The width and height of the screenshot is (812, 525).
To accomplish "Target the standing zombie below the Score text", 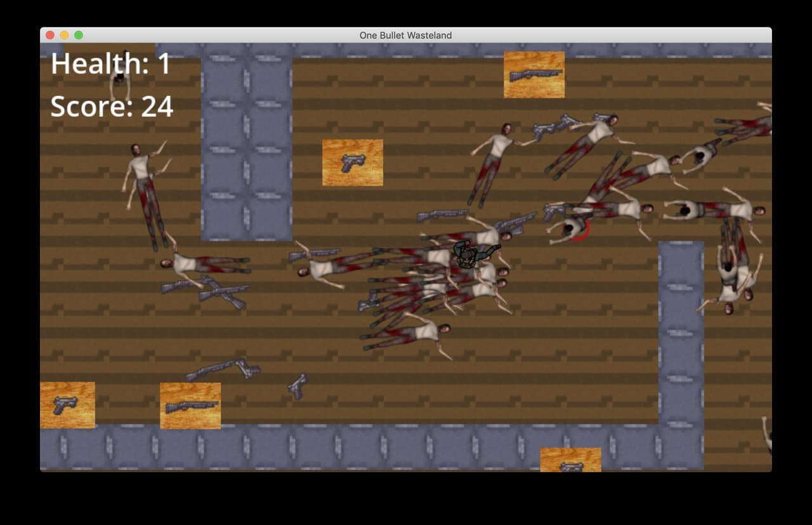I will click(x=146, y=196).
